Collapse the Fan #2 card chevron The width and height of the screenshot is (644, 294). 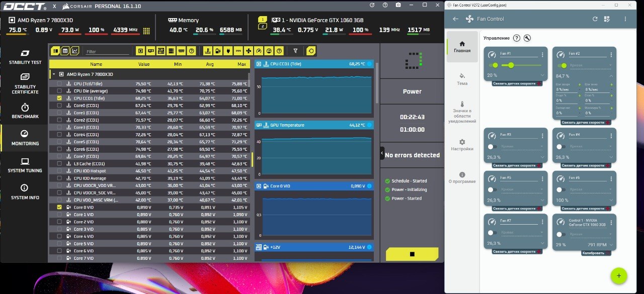pos(611,76)
